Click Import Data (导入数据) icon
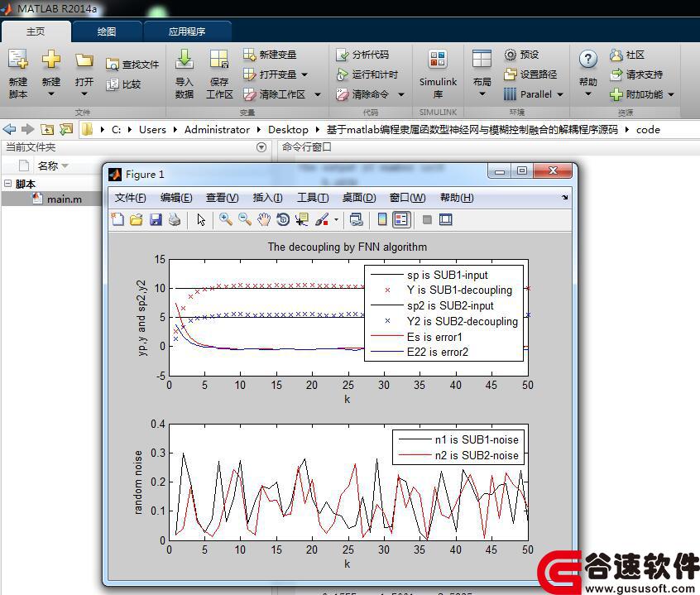700x595 pixels. (184, 59)
